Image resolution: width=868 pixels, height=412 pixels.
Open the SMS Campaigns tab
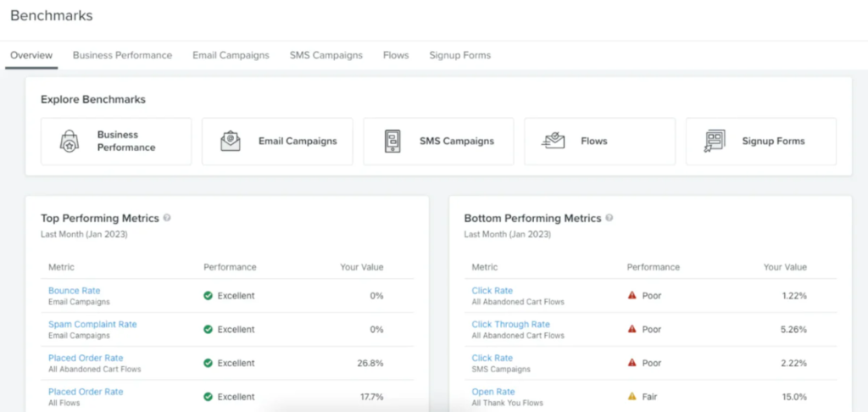point(326,55)
